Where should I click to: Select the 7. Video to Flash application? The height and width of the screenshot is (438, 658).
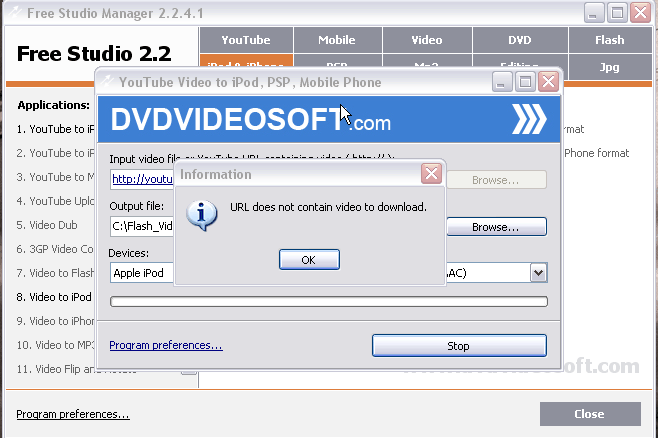[55, 273]
